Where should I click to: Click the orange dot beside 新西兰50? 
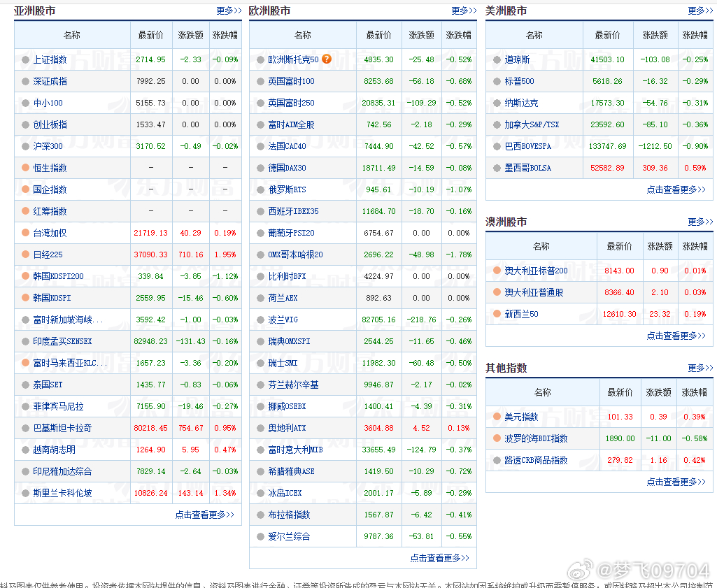pos(497,314)
